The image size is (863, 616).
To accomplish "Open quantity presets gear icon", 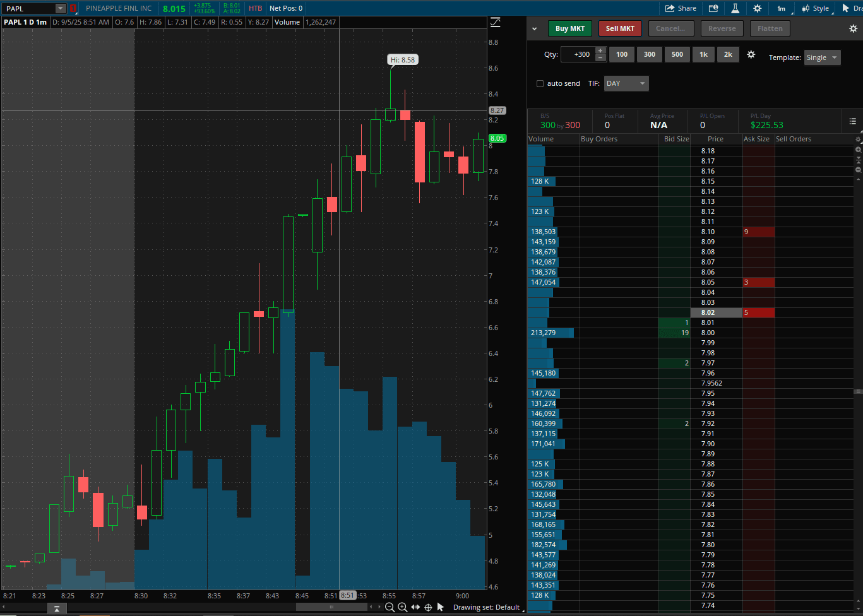I will 751,54.
